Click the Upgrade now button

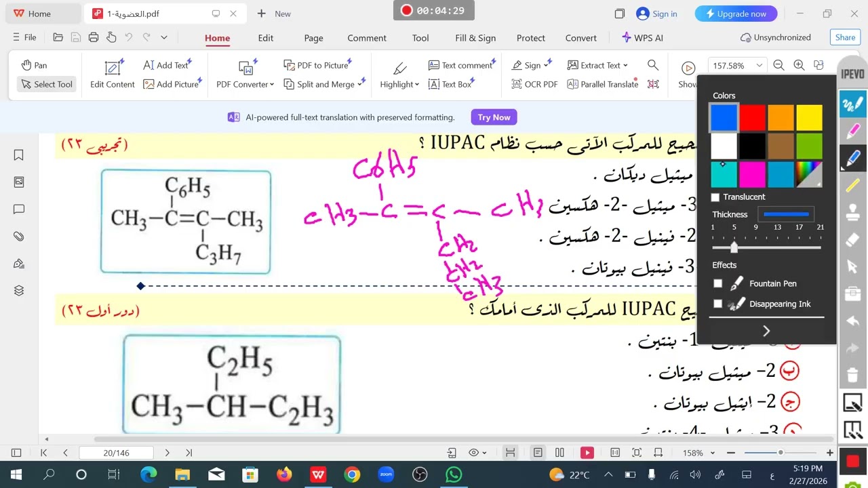click(x=736, y=14)
